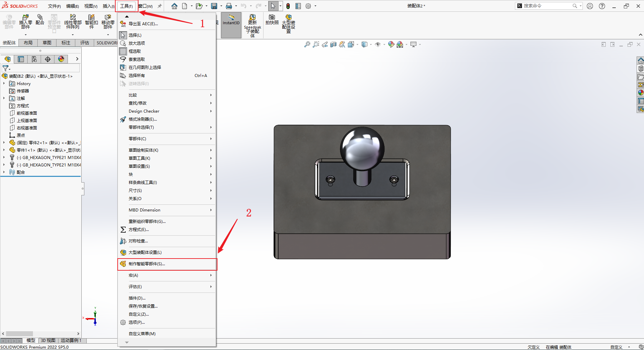Expand the 注解 annotations tree node

coord(4,98)
